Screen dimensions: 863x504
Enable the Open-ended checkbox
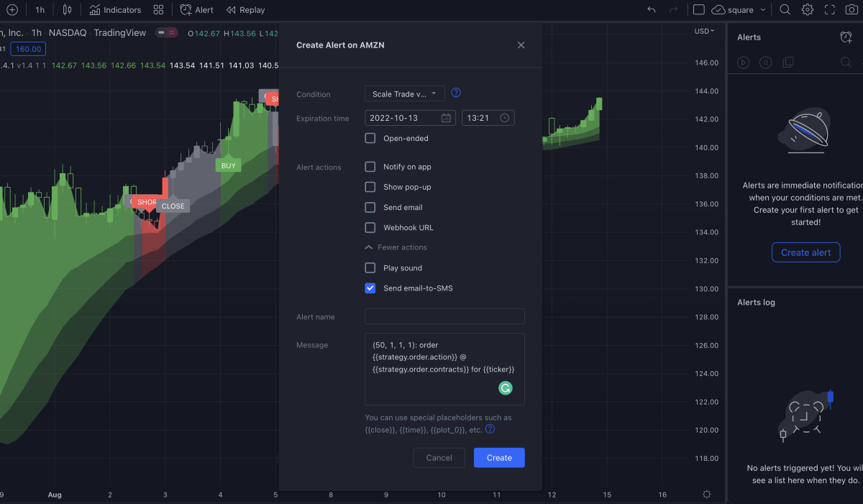(370, 138)
